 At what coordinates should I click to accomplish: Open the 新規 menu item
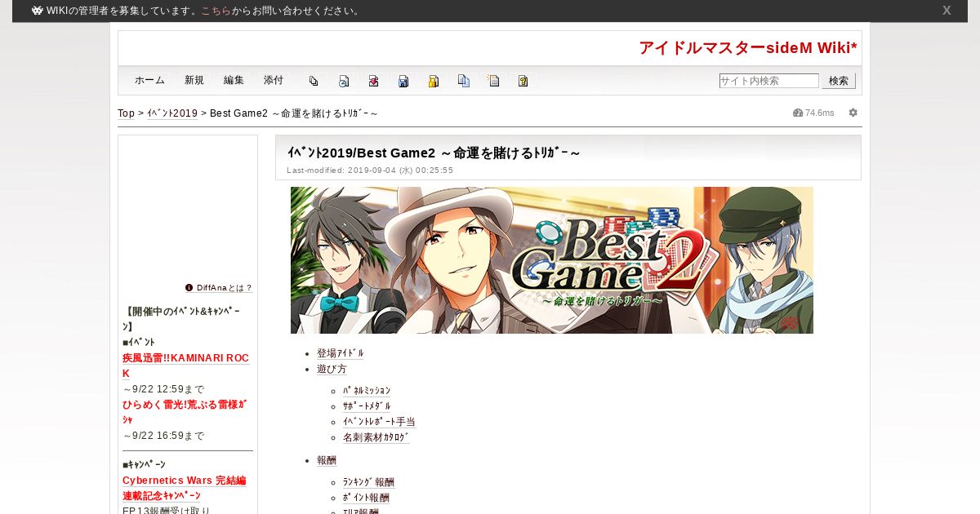pos(194,80)
